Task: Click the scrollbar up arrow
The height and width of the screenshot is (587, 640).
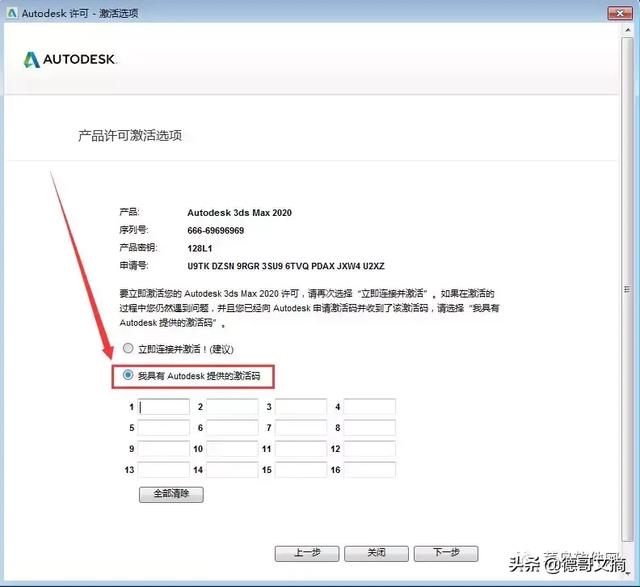Action: coord(627,30)
